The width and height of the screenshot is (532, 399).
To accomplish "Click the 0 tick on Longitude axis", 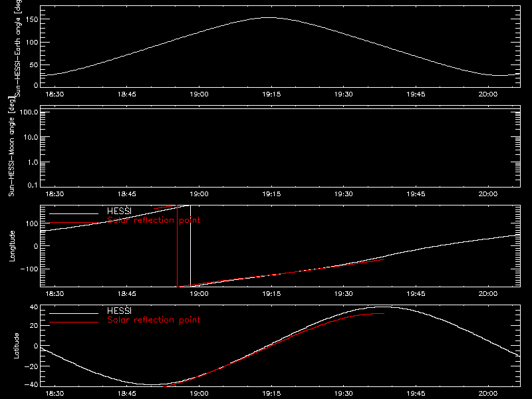I will point(36,246).
